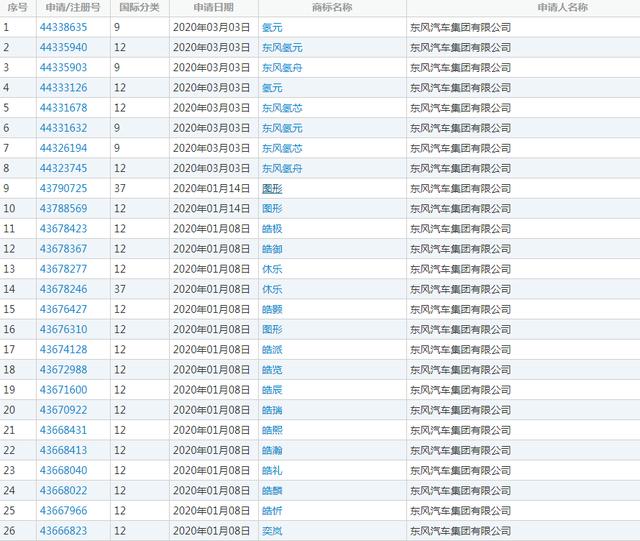Select date 2020年03月03日 in row 1
This screenshot has height=541, width=640.
(x=211, y=27)
